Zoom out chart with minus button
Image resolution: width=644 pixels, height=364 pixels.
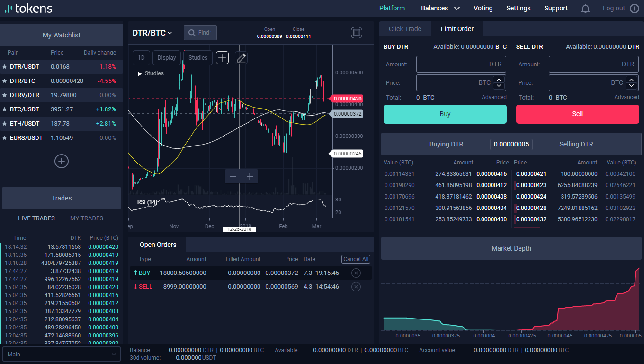coord(233,176)
